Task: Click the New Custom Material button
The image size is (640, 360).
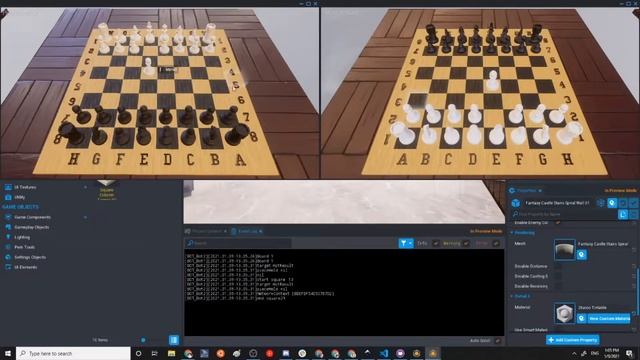Action: 609,318
